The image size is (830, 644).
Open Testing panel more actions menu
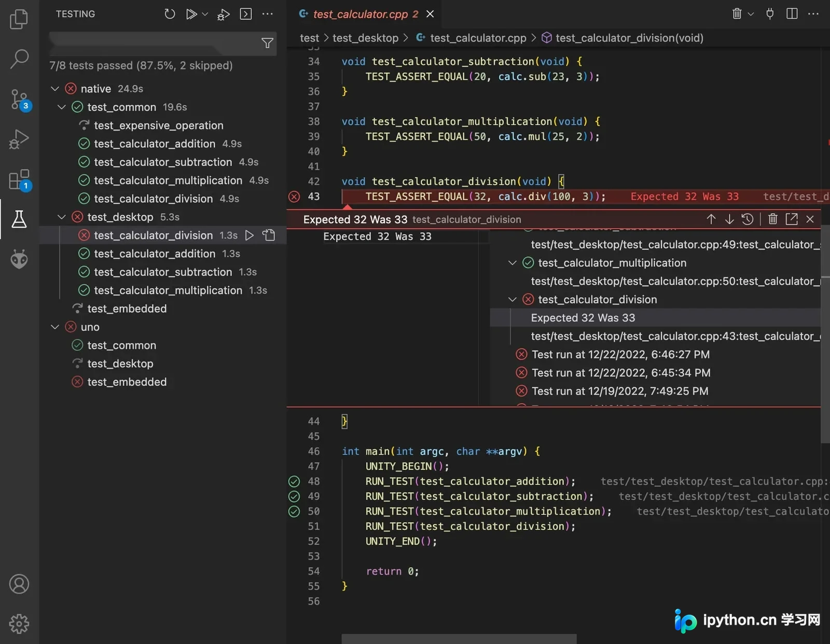coord(268,14)
